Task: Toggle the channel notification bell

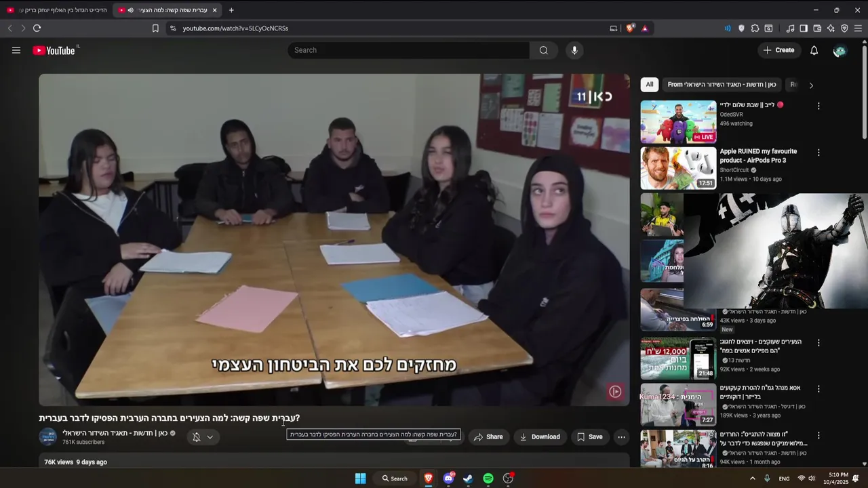Action: pos(196,437)
